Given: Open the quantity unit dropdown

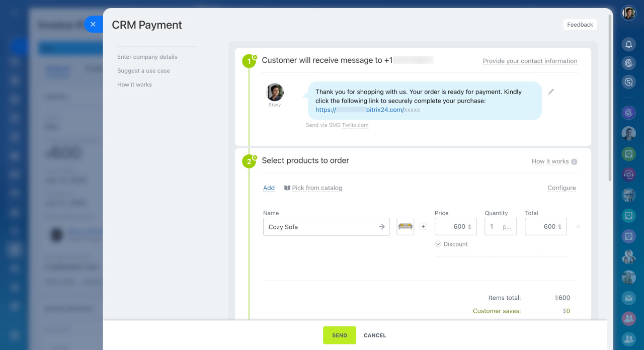Looking at the screenshot, I should [507, 227].
